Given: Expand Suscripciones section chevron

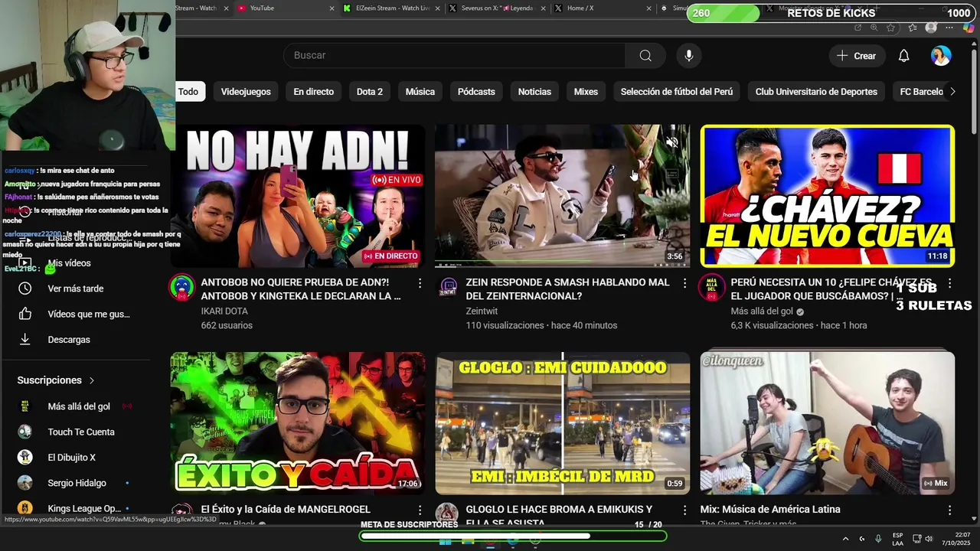Looking at the screenshot, I should click(92, 380).
